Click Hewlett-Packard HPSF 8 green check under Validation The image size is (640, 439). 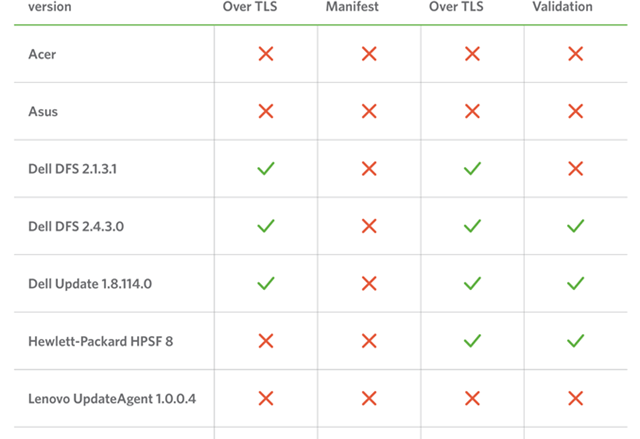point(576,341)
